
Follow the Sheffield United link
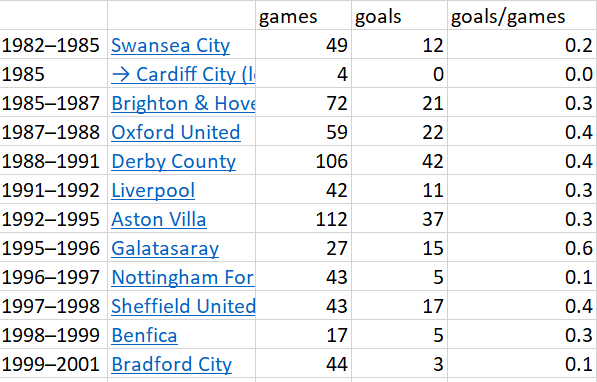pyautogui.click(x=183, y=307)
